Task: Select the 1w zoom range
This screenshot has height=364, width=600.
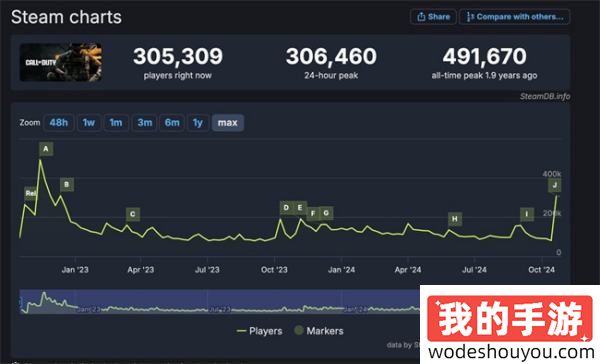Action: 89,123
